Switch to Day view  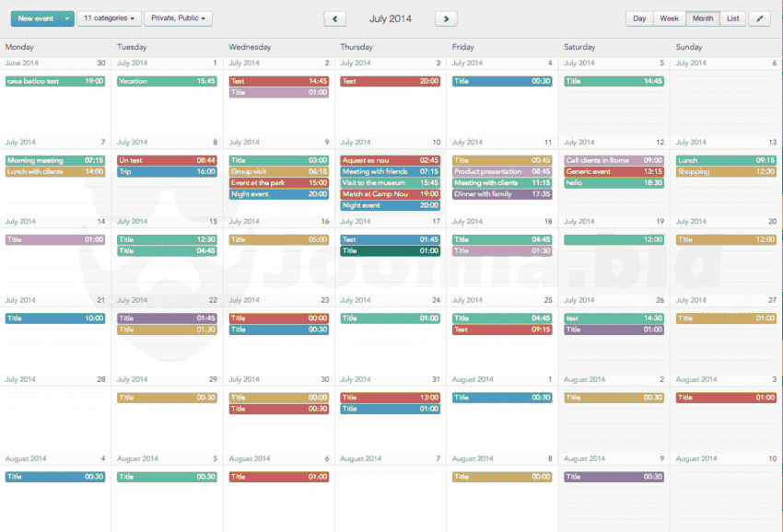pos(639,18)
